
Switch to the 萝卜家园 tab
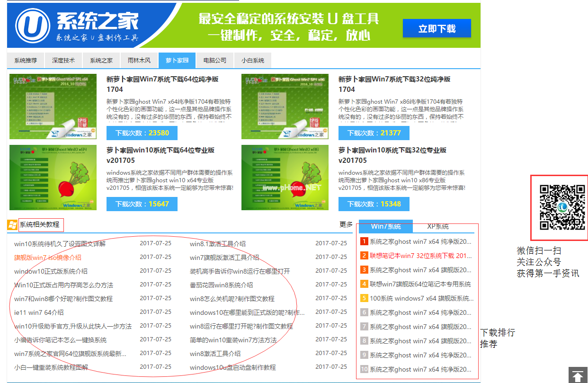click(x=177, y=60)
